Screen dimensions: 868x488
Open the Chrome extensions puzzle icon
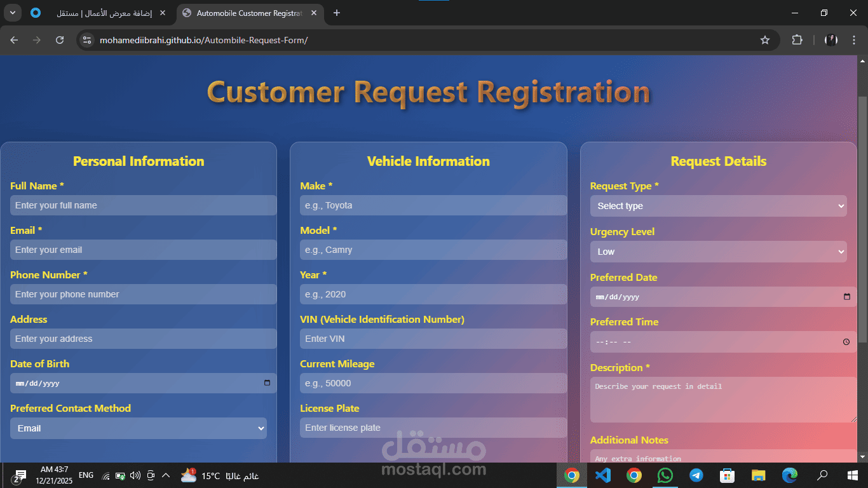pyautogui.click(x=797, y=40)
